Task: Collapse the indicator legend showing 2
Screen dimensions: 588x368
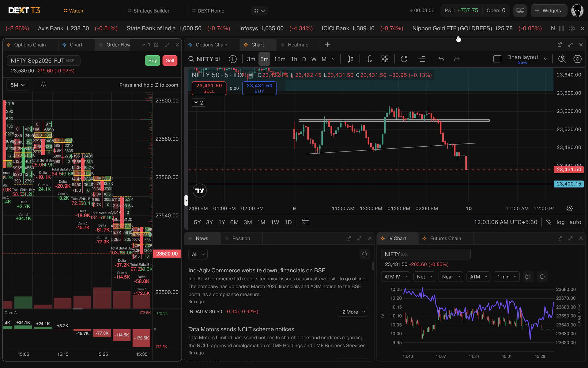Action: pyautogui.click(x=198, y=102)
